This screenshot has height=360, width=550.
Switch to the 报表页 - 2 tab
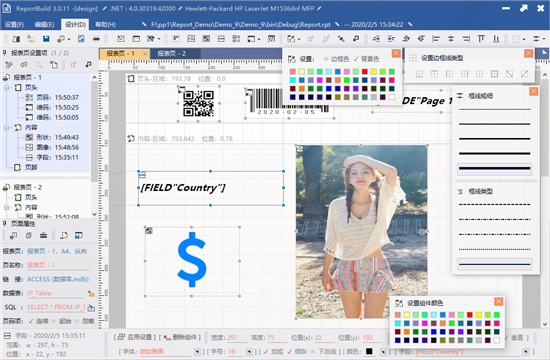[x=172, y=54]
